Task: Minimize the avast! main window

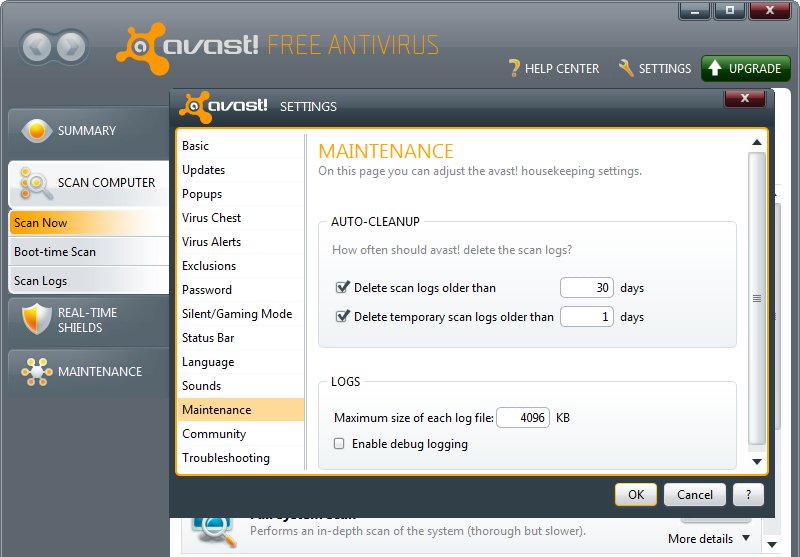Action: click(694, 11)
